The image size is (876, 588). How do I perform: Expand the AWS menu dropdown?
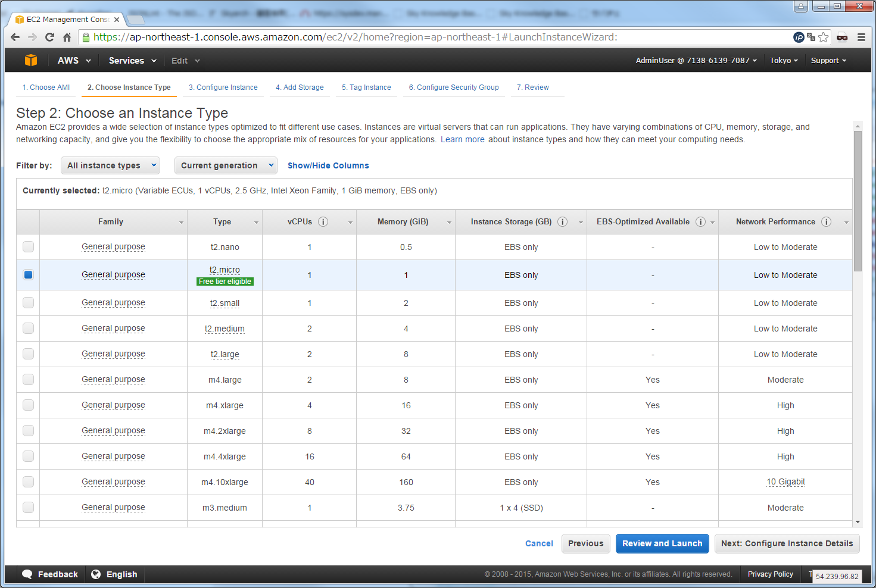pos(74,61)
